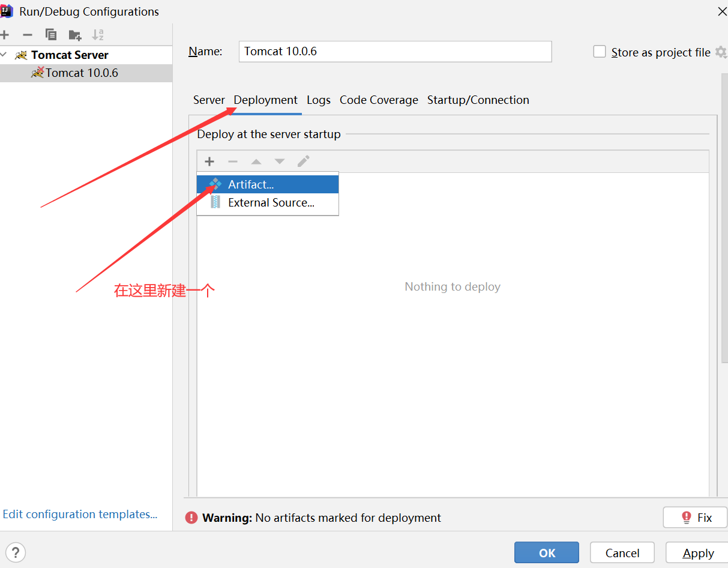Screen dimensions: 728x568
Task: Click the 'Nothing to deploy' text
Action: pos(453,287)
